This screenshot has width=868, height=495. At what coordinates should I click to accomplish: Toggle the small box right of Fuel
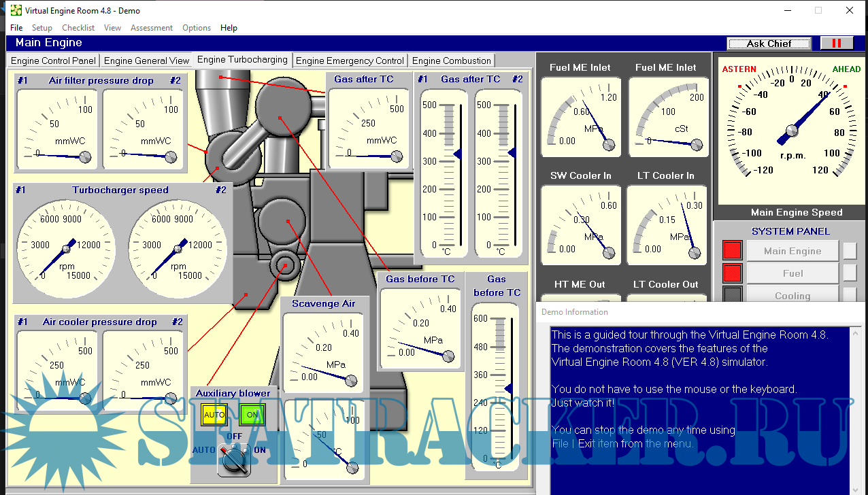[850, 273]
